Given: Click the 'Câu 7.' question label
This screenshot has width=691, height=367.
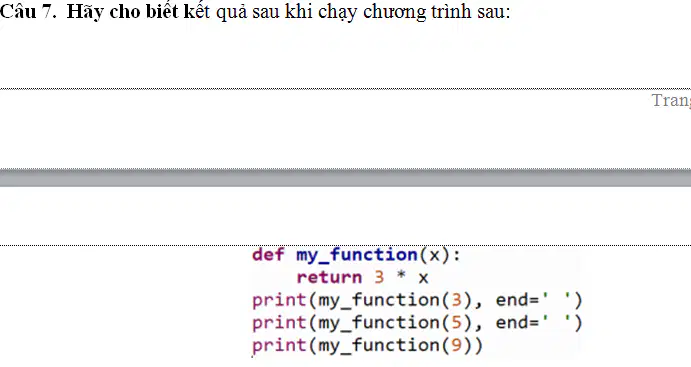Looking at the screenshot, I should pyautogui.click(x=28, y=11).
